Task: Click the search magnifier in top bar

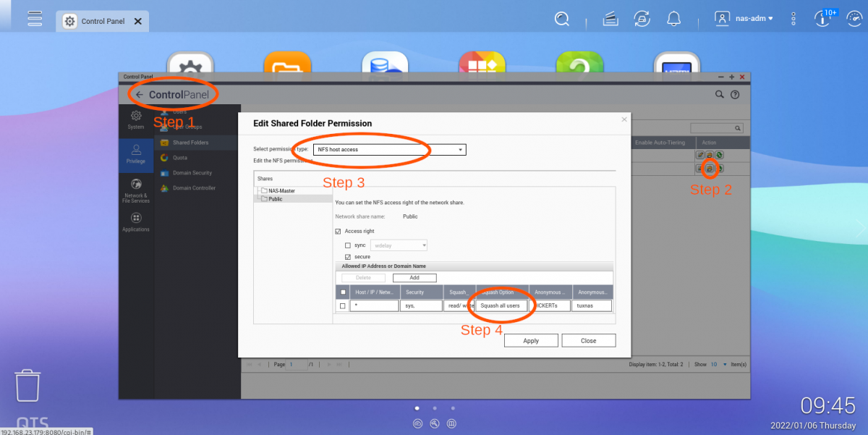Action: (x=563, y=20)
